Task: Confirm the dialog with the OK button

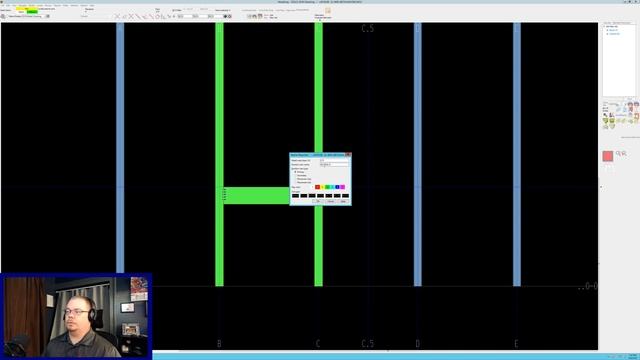Action: pos(318,201)
